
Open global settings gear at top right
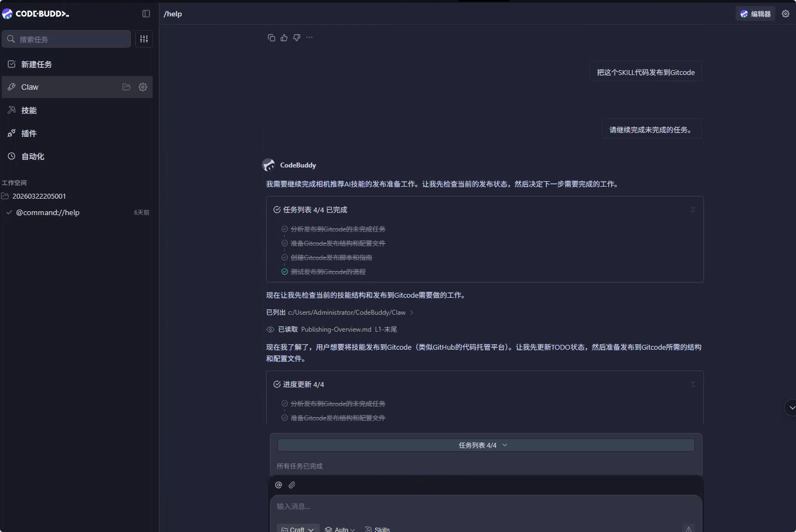pos(786,14)
